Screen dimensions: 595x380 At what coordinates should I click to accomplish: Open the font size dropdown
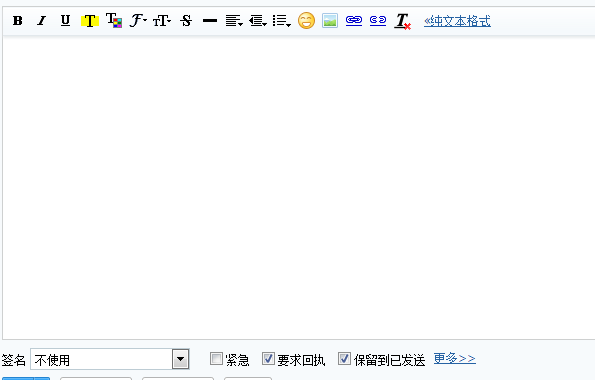click(162, 21)
